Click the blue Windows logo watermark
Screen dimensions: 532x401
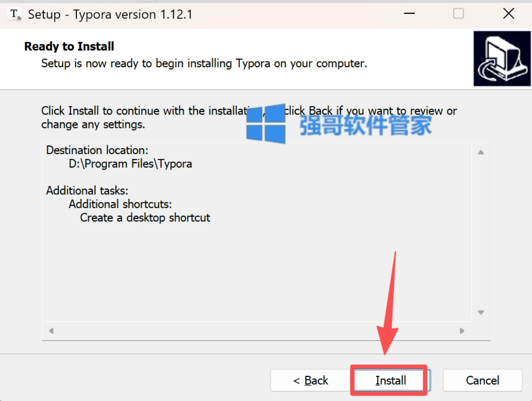click(266, 124)
